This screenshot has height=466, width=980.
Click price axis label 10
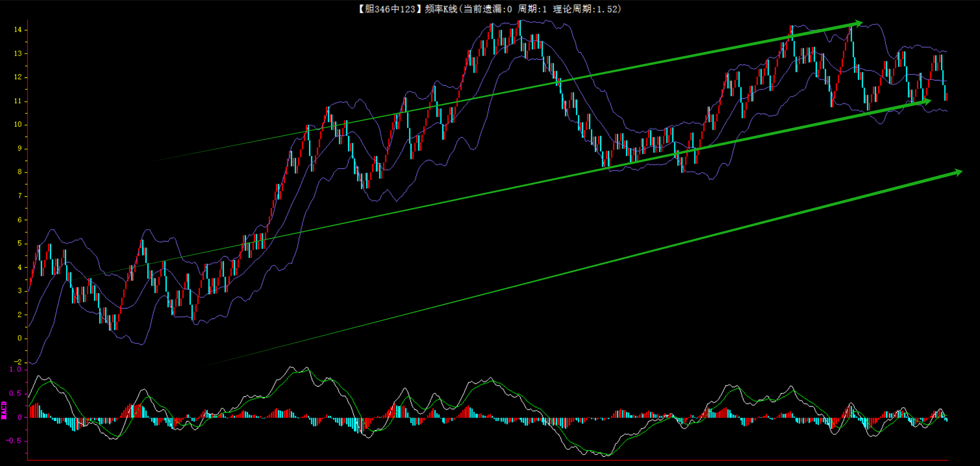pos(18,125)
